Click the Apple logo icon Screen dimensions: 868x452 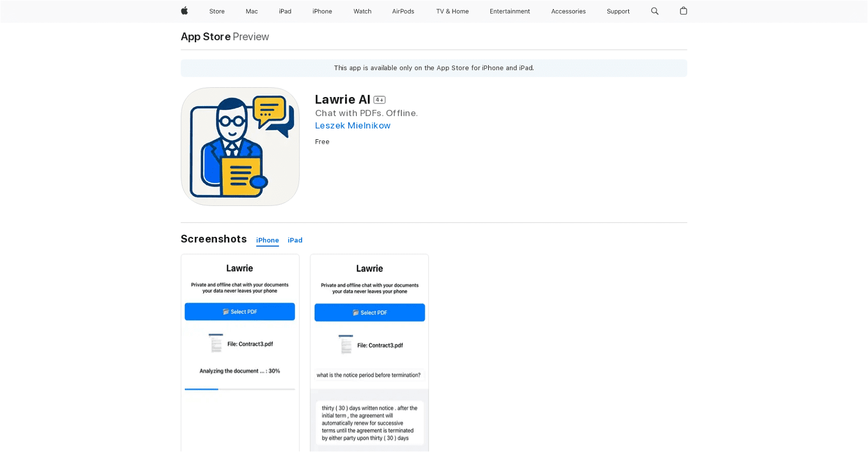184,11
